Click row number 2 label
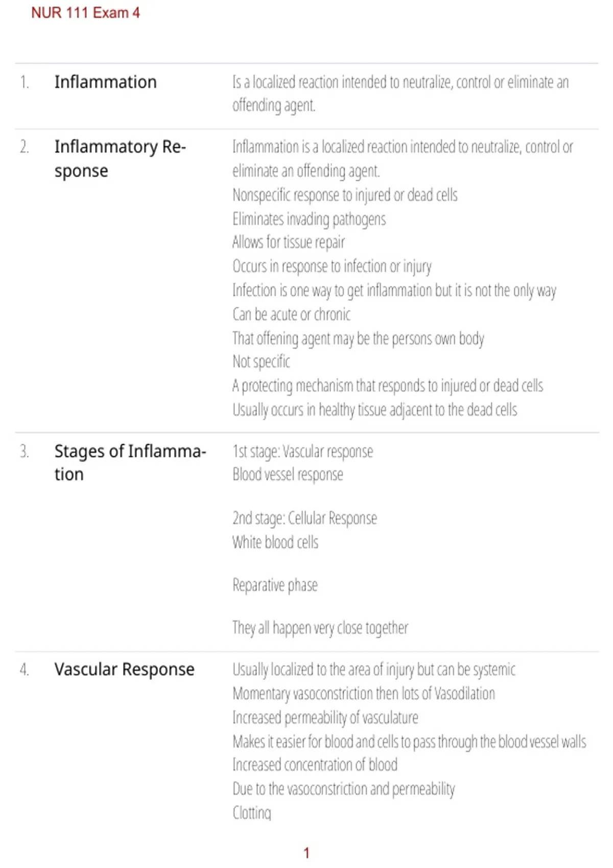The image size is (613, 868). (25, 147)
